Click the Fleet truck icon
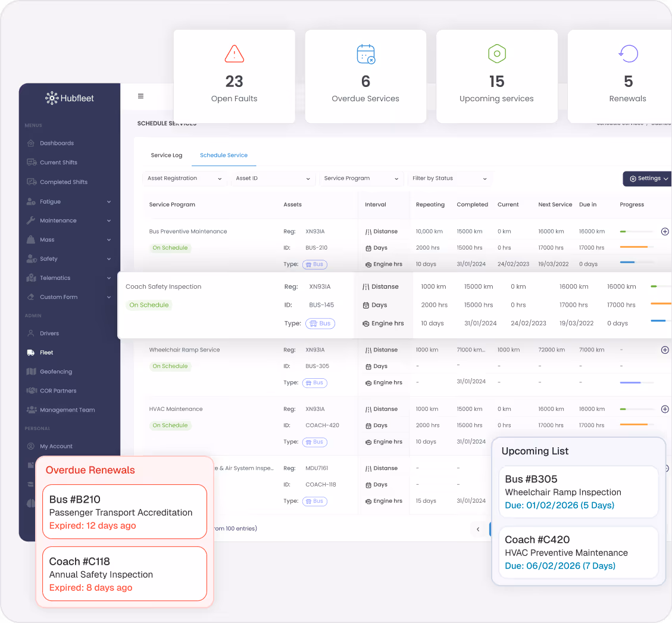 (31, 353)
